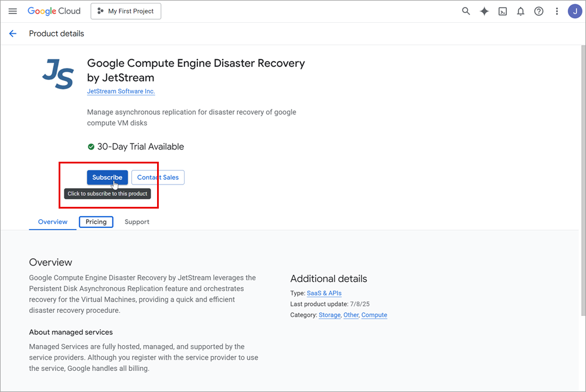Image resolution: width=586 pixels, height=392 pixels.
Task: Switch to the Pricing tab
Action: [96, 222]
